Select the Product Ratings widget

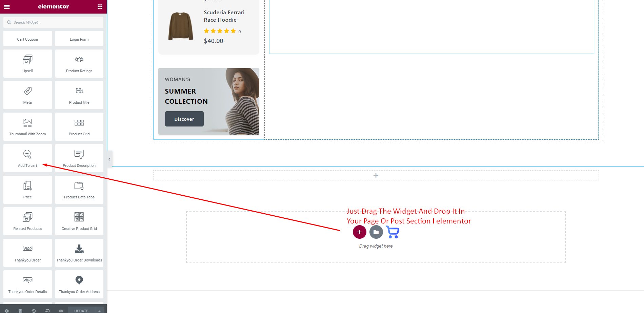click(79, 64)
